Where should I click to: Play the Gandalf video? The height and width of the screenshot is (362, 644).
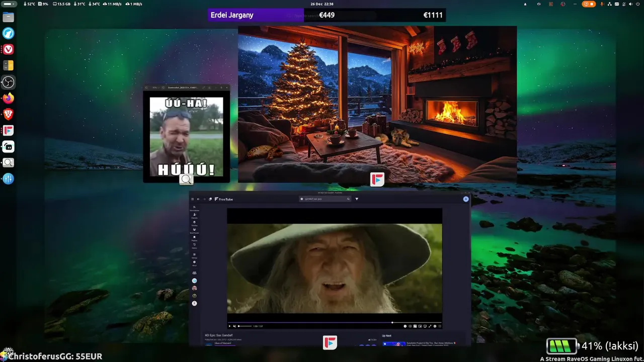coord(229,326)
